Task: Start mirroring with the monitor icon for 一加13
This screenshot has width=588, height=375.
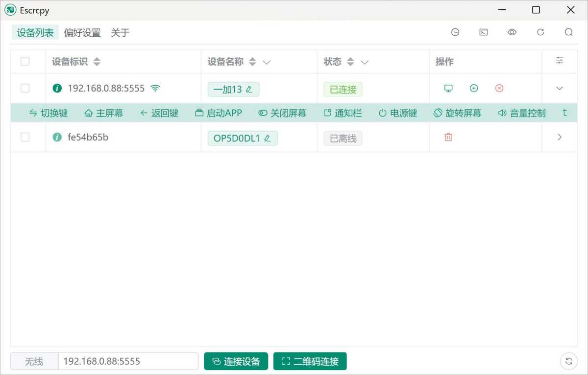Action: pos(448,88)
